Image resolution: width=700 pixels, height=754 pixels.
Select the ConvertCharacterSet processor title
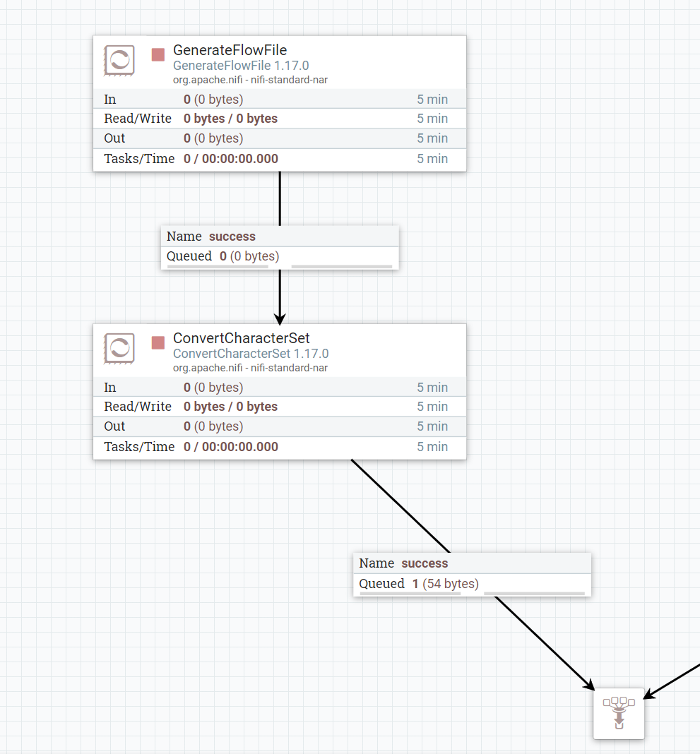241,338
